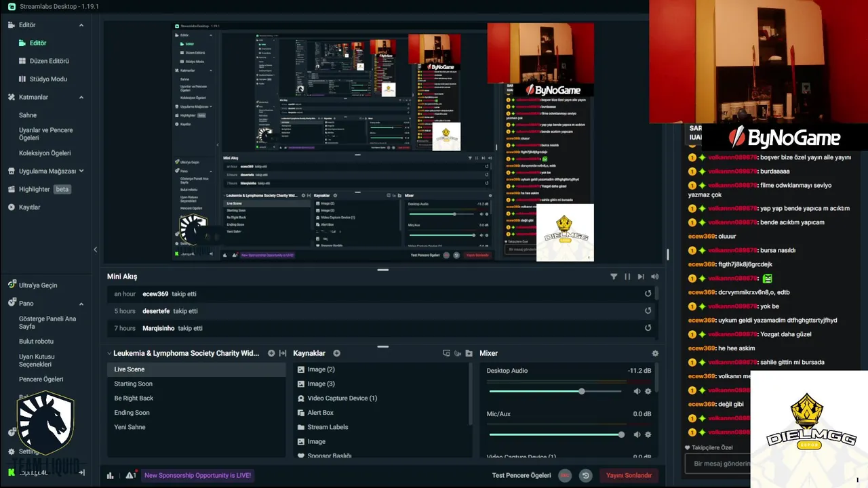Open Uyarılar ve Pencere Ögeleri

45,134
